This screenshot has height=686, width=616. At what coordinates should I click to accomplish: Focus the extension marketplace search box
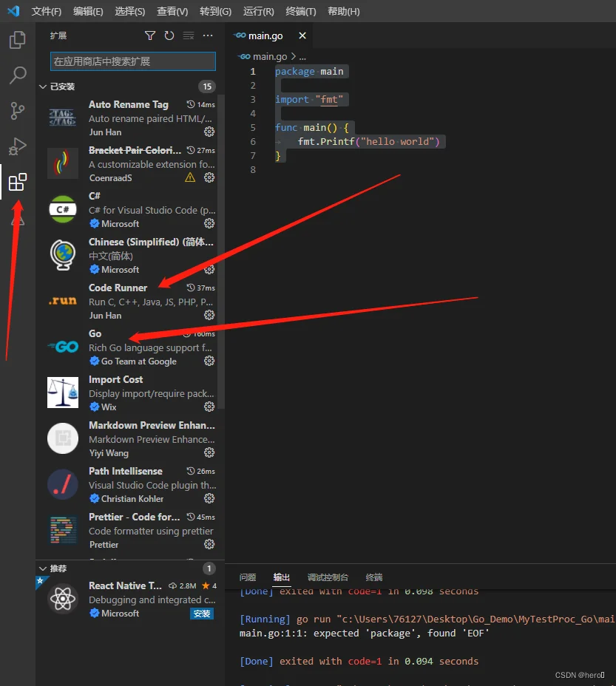pyautogui.click(x=132, y=61)
